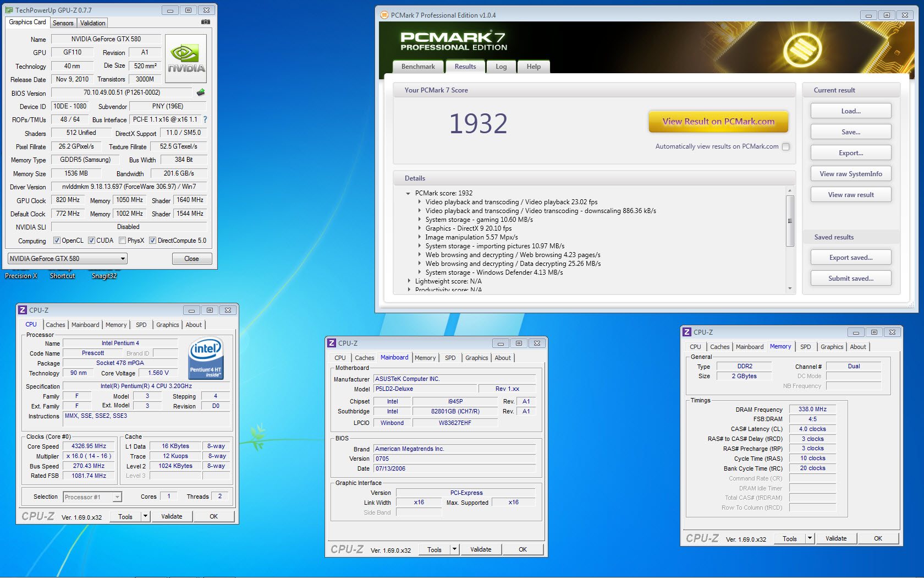Click GPU-Z title bar app icon

(x=9, y=10)
